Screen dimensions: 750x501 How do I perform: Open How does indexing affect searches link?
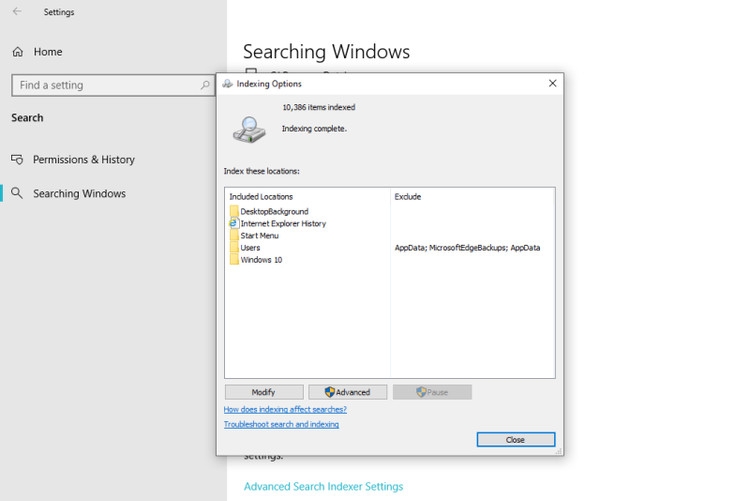coord(285,410)
